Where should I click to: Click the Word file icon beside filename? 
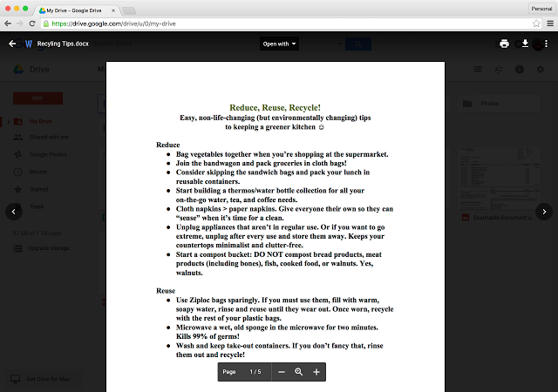coord(29,44)
